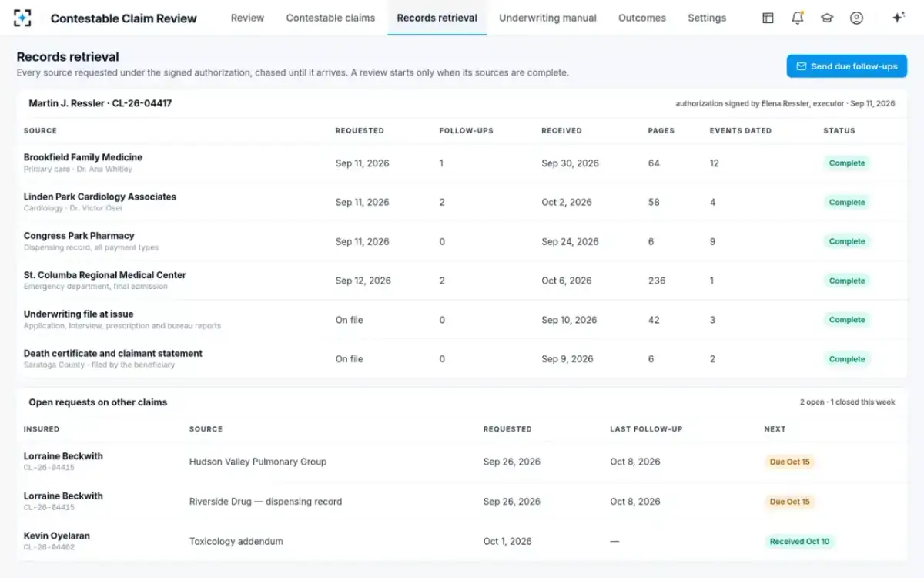Click the 2 open 1 closed summary

(847, 402)
